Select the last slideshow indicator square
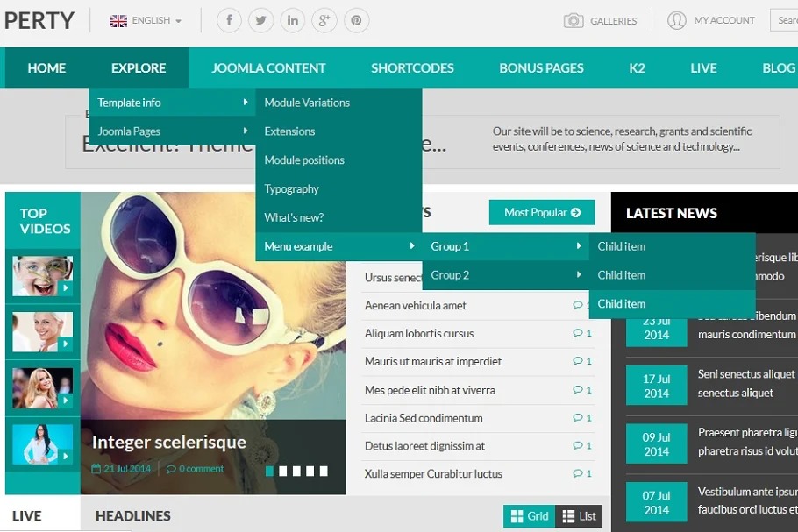This screenshot has width=798, height=532. 324,472
